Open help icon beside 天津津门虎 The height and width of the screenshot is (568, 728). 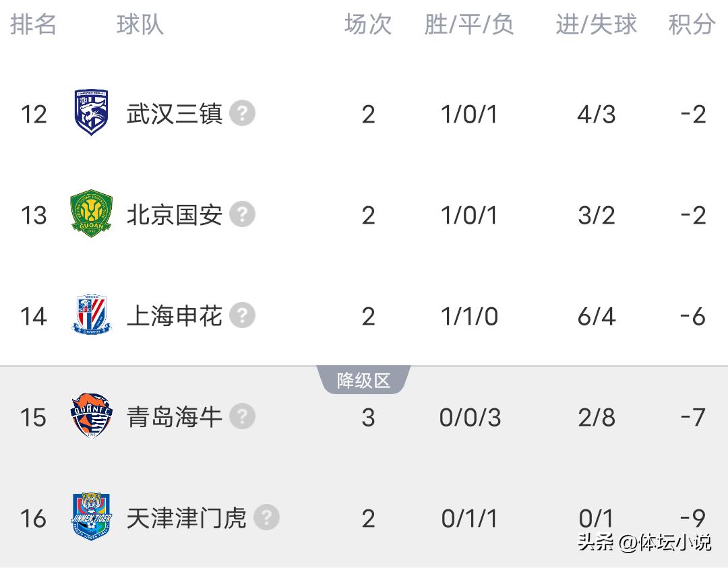(266, 517)
